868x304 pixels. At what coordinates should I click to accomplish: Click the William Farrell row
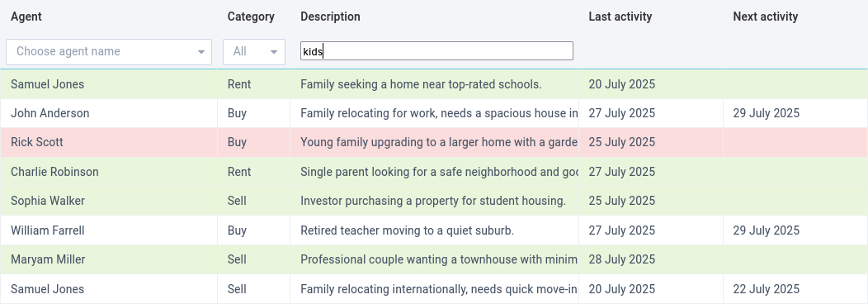pos(434,230)
